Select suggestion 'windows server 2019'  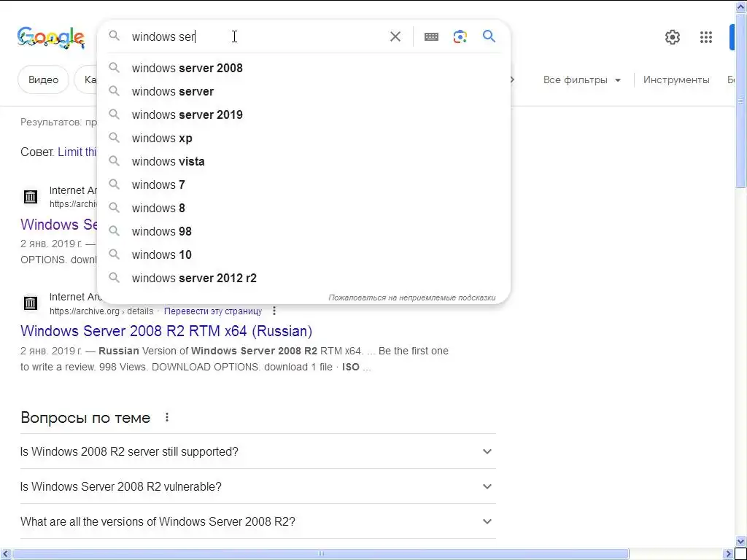coord(303,114)
